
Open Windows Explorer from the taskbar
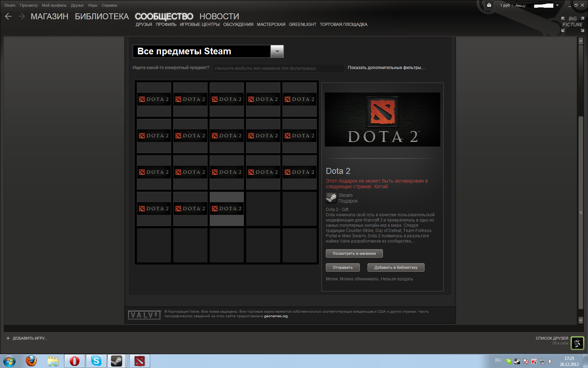click(53, 361)
